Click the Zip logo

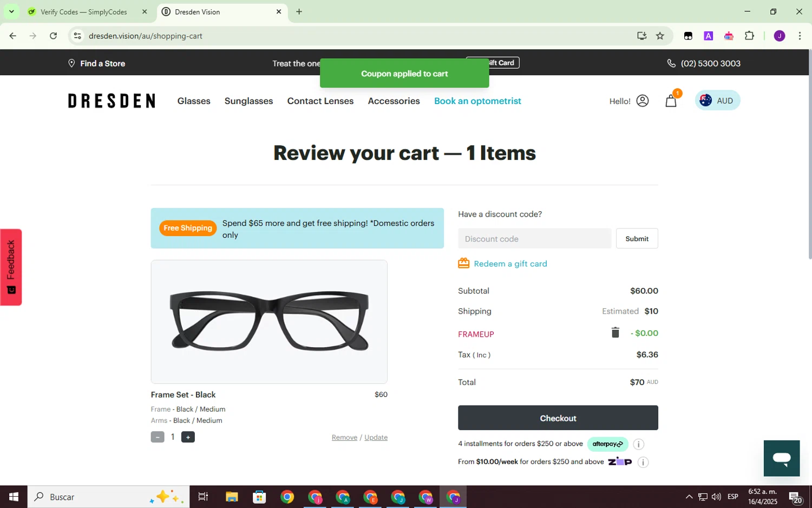tap(619, 461)
